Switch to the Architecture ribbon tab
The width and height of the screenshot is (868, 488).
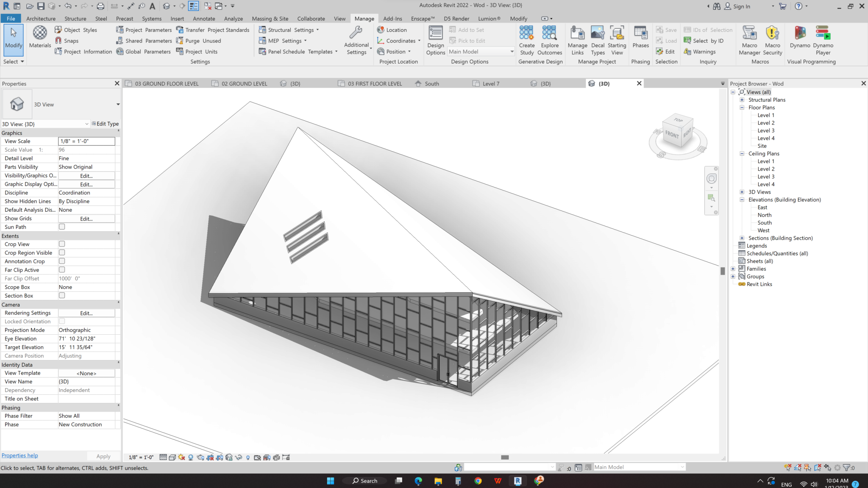point(41,18)
